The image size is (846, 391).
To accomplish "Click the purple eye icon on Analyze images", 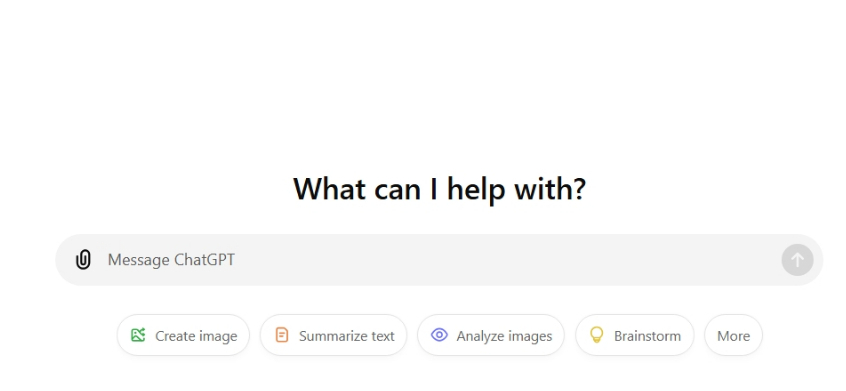I will pos(439,335).
